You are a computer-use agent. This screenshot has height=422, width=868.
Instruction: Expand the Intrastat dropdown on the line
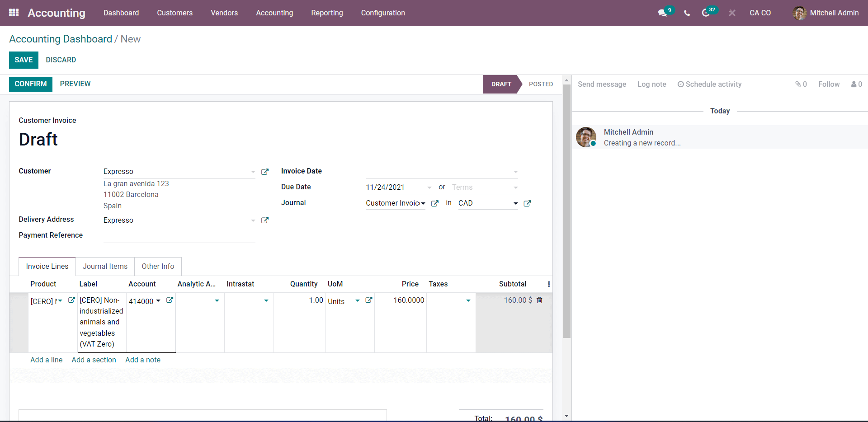point(266,300)
